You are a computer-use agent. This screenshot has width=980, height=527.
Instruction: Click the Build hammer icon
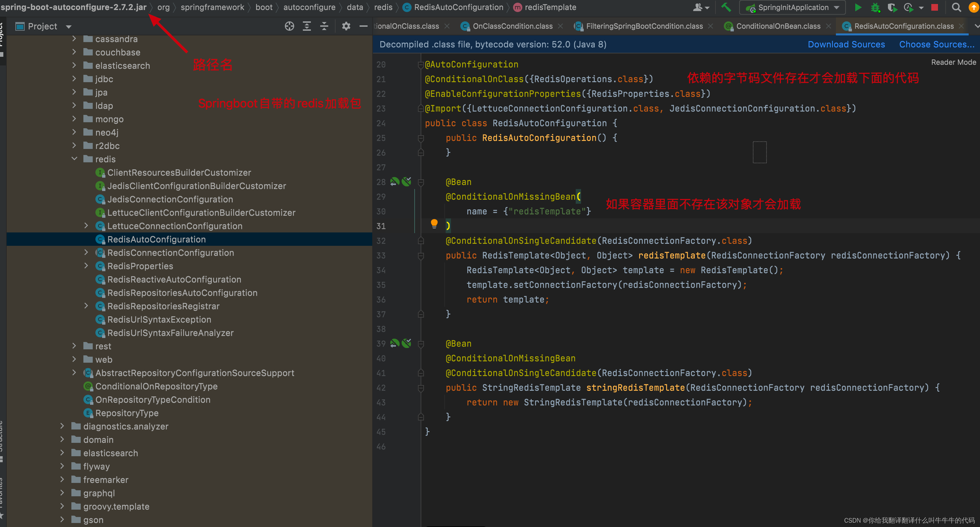pos(726,7)
